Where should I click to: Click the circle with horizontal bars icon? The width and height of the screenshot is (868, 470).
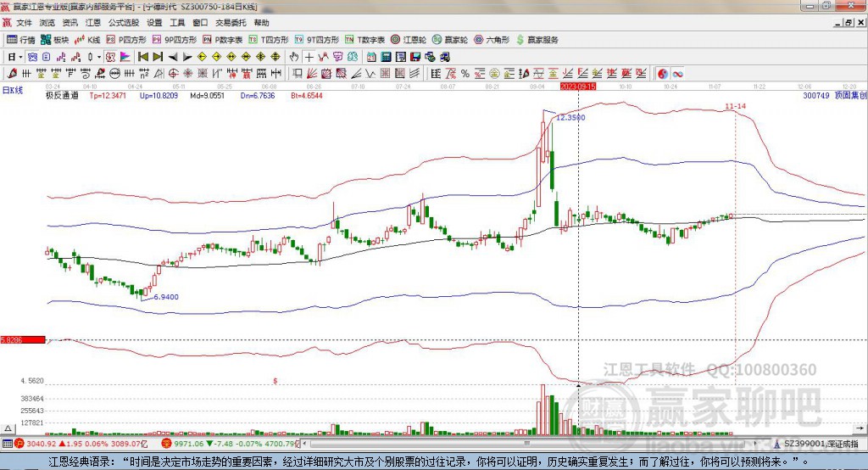(114, 74)
